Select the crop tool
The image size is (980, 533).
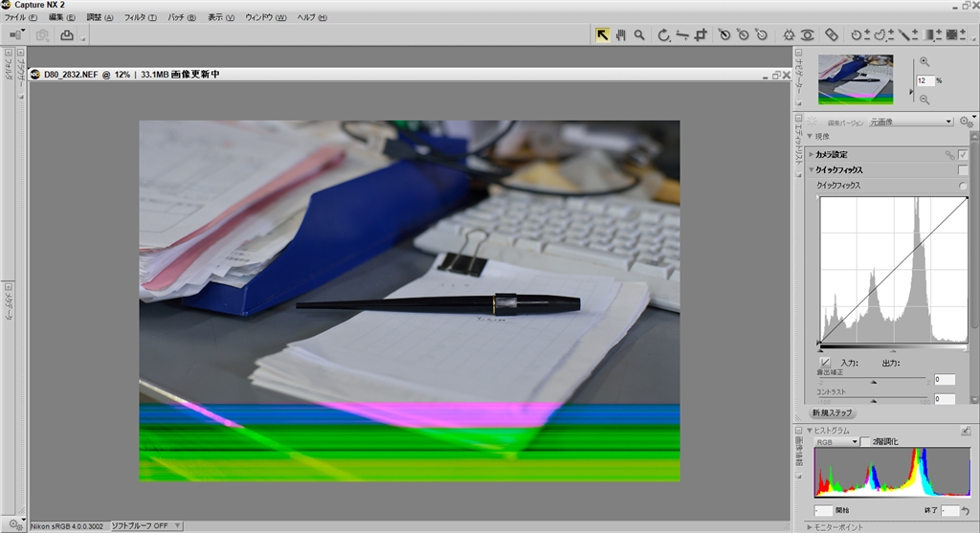701,35
